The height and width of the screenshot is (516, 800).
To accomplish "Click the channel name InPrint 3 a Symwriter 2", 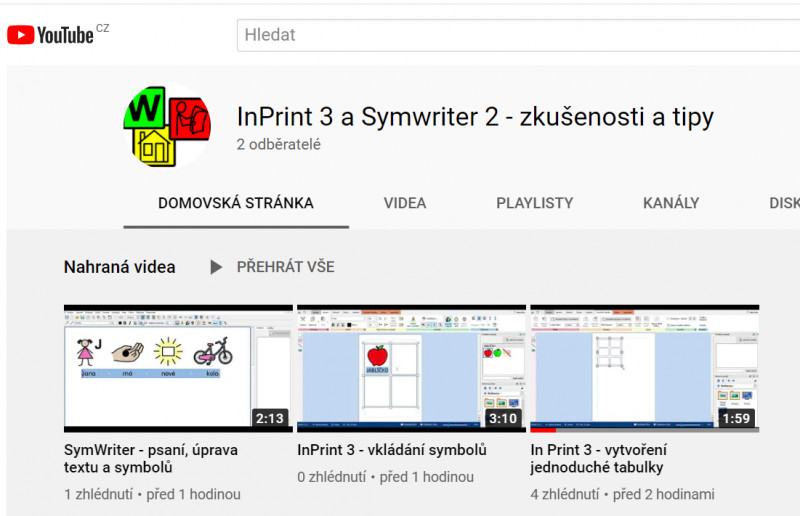I will tap(475, 117).
